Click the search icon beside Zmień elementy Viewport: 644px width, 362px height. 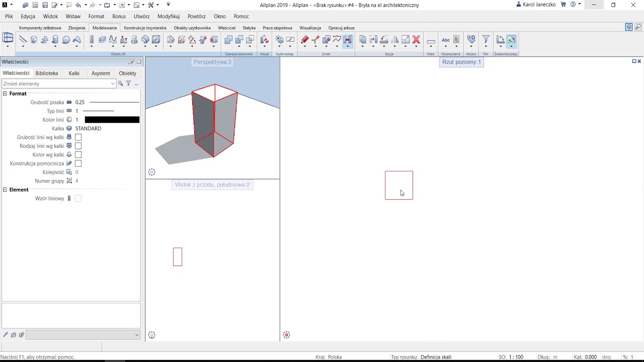click(120, 83)
